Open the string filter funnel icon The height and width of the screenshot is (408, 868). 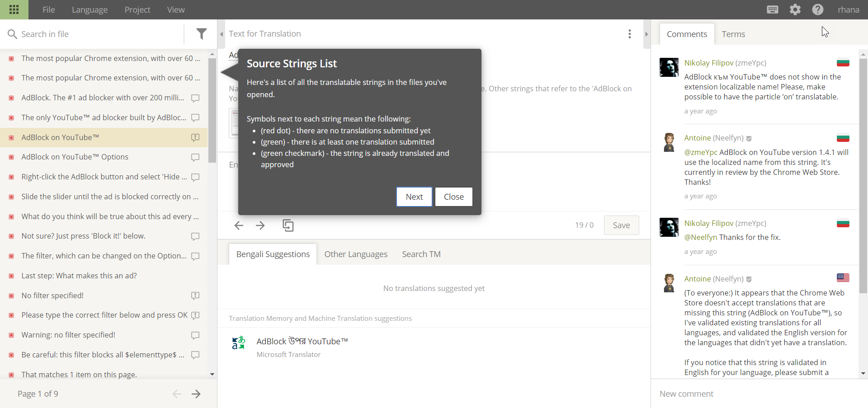[202, 34]
